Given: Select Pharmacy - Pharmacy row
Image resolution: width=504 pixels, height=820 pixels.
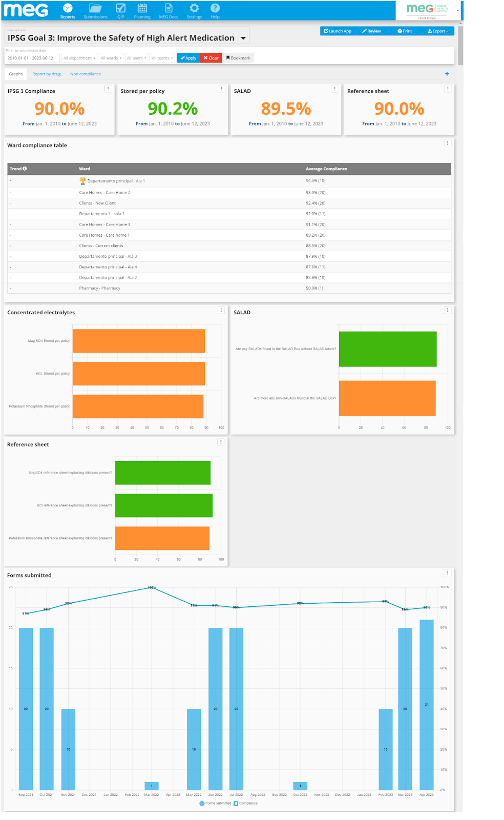Looking at the screenshot, I should coord(229,288).
